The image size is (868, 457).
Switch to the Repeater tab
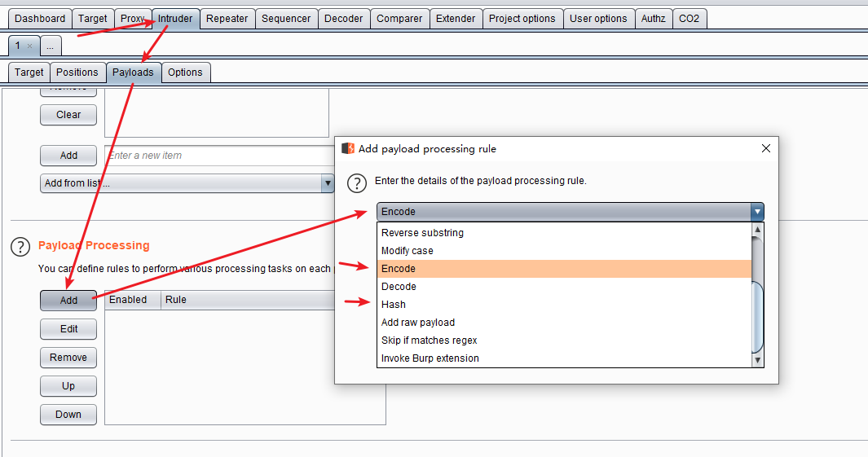227,18
